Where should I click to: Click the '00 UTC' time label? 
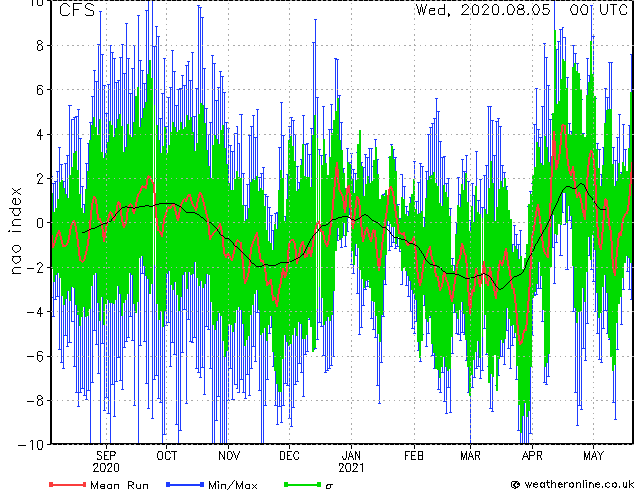coord(598,9)
